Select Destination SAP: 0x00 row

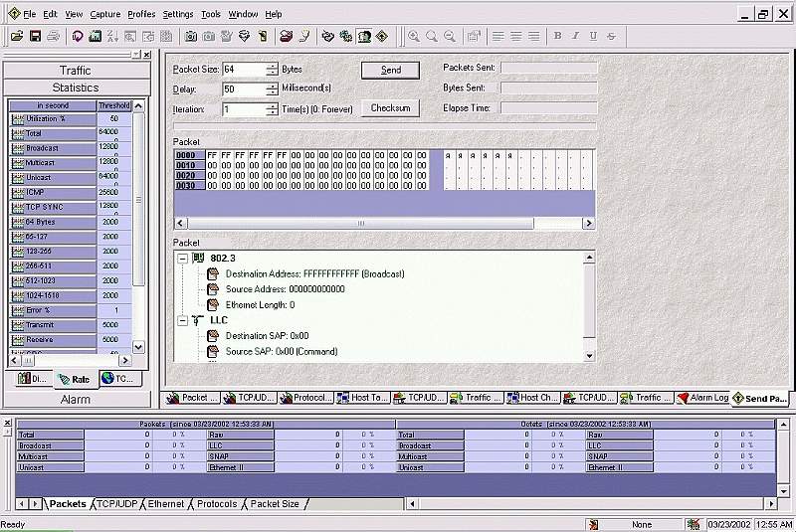(x=267, y=336)
